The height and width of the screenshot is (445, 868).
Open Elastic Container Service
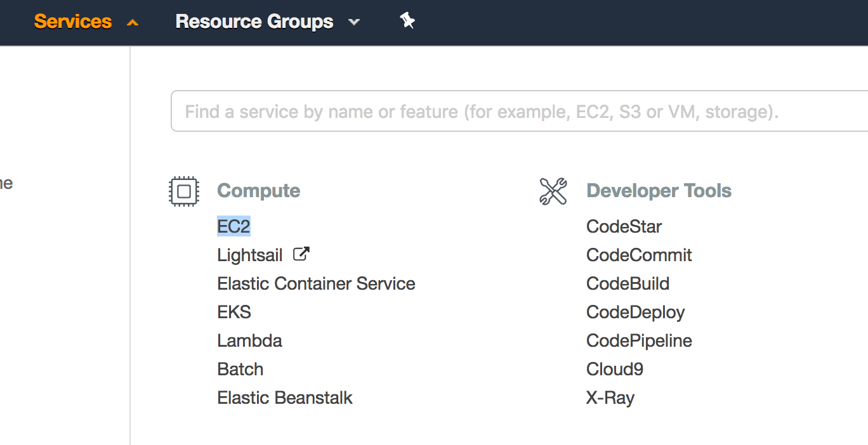tap(316, 283)
